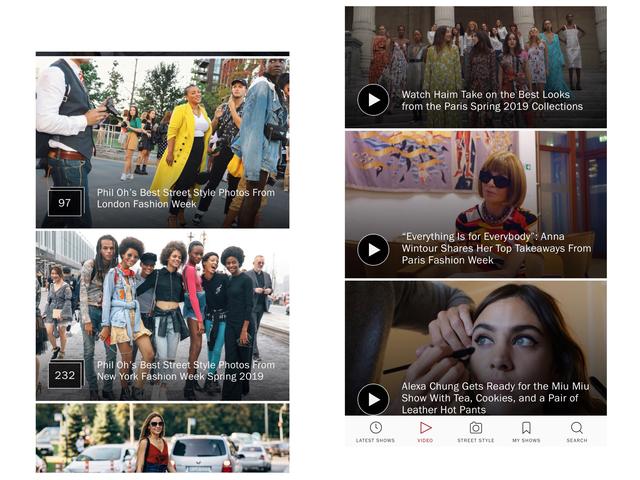640x480 pixels.
Task: Click the 232 photo count badge
Action: click(65, 376)
